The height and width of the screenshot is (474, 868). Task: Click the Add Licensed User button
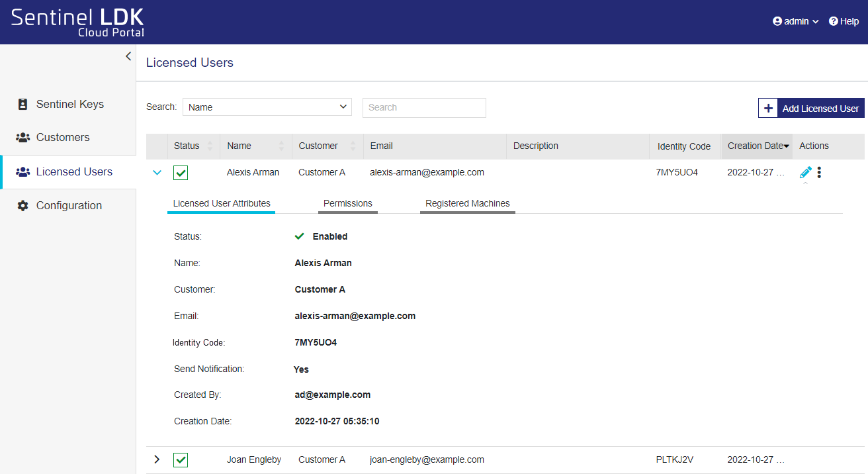click(x=811, y=109)
